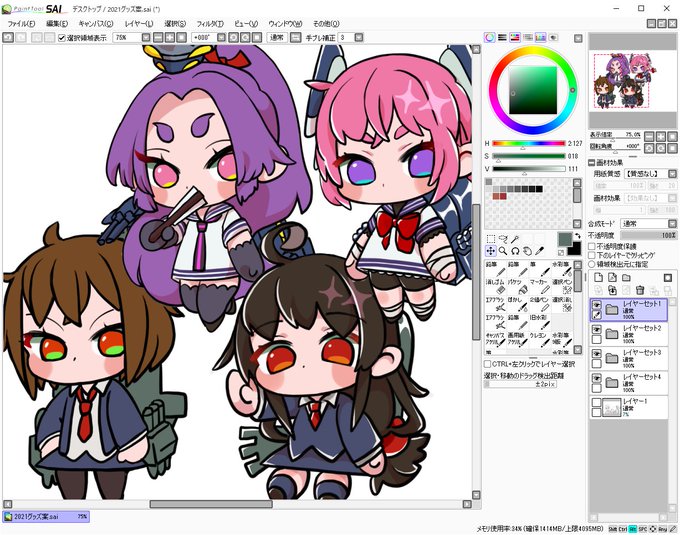Hide レイヤーセット4 using eye icon

tap(597, 378)
